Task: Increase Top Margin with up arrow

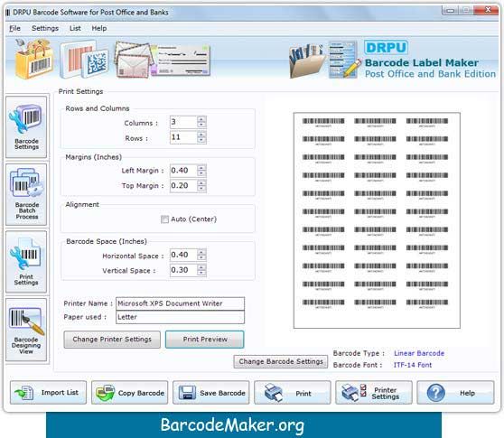Action: (x=201, y=182)
